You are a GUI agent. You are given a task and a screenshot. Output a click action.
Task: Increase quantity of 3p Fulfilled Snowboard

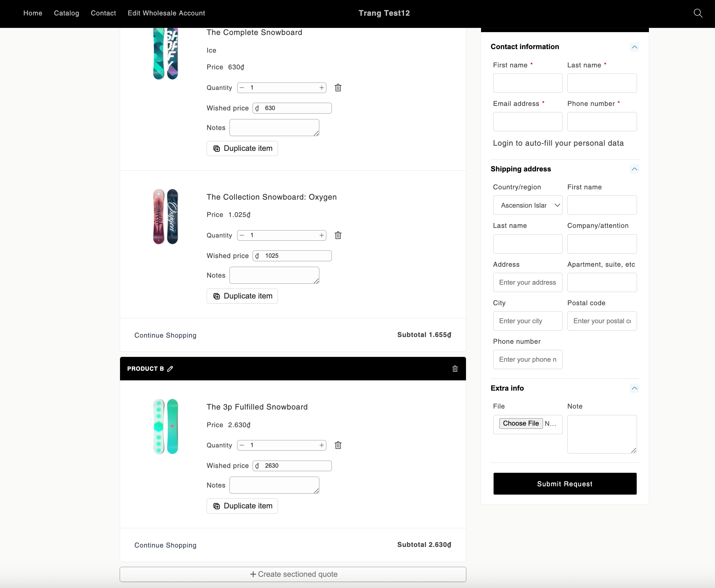322,445
